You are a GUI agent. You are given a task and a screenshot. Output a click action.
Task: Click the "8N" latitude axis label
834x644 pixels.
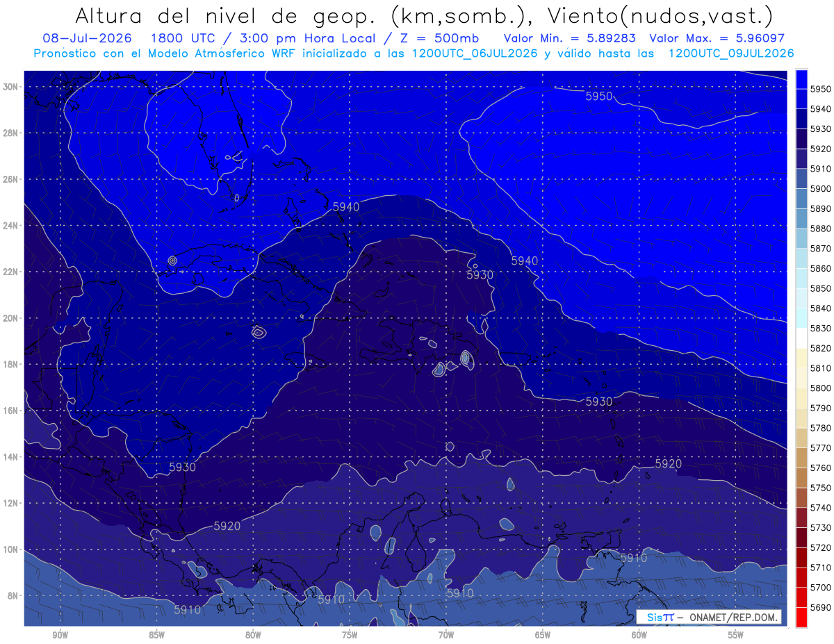(x=14, y=596)
